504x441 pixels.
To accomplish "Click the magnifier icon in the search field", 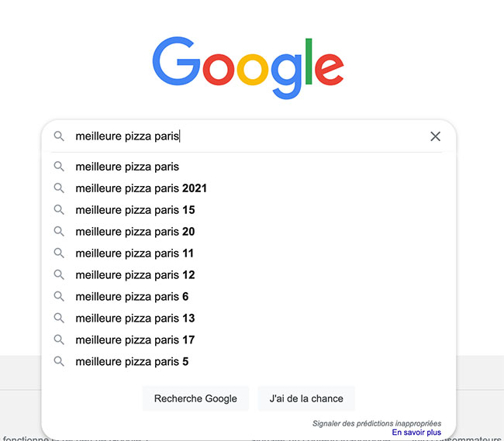I will click(x=59, y=136).
